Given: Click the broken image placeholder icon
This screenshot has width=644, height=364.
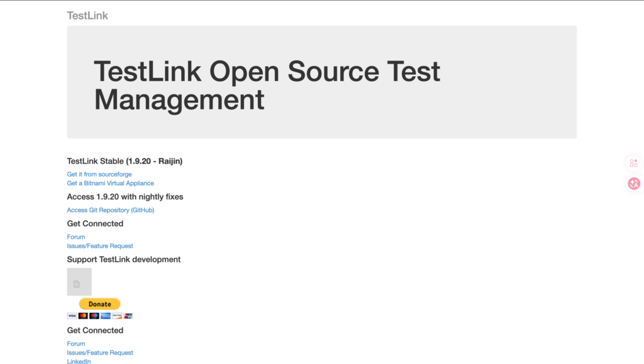Looking at the screenshot, I should (79, 282).
